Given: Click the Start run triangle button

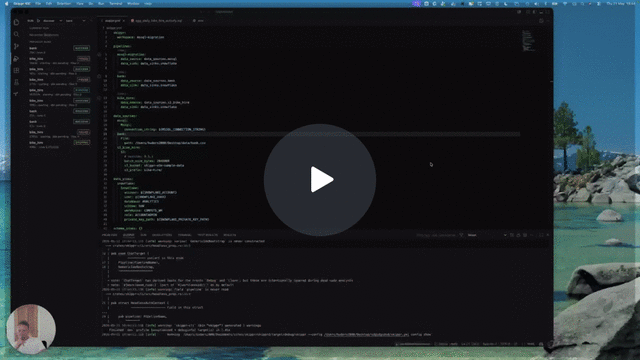Looking at the screenshot, I should point(38,21).
